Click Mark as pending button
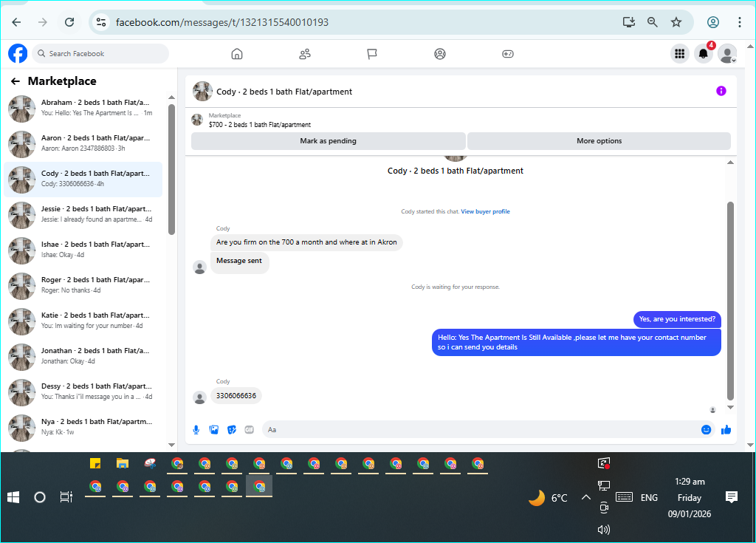 tap(329, 141)
